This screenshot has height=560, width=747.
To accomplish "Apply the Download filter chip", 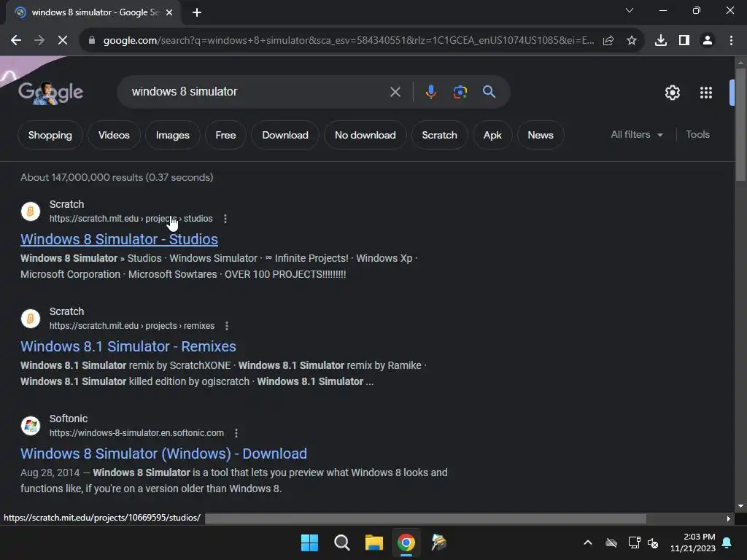I will (x=285, y=135).
